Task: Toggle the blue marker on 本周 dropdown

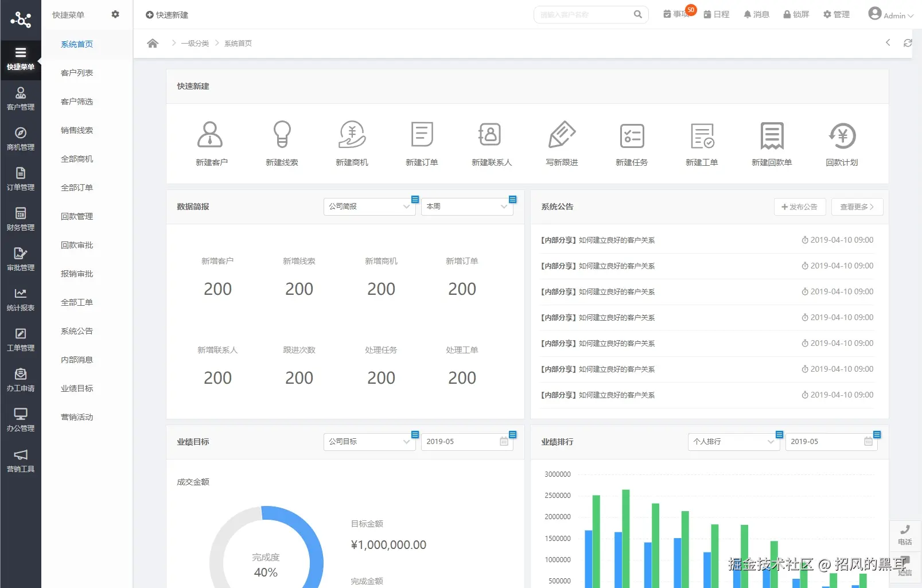Action: pyautogui.click(x=513, y=200)
